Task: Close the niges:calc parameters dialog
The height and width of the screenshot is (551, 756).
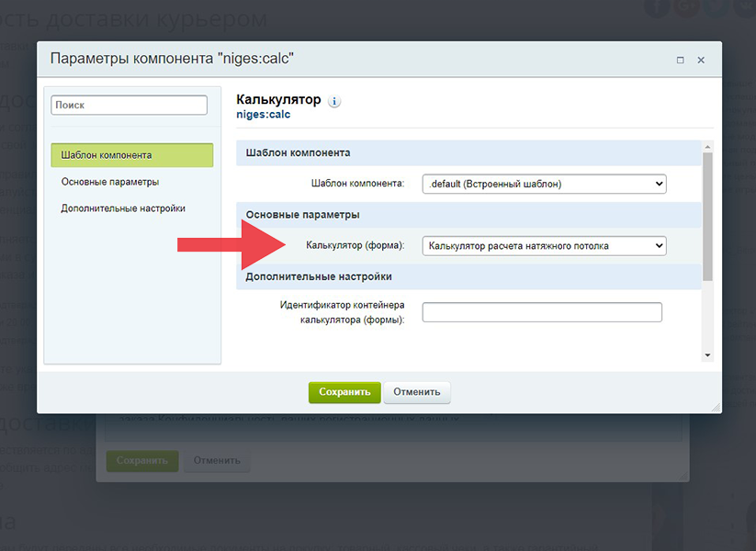Action: [701, 61]
